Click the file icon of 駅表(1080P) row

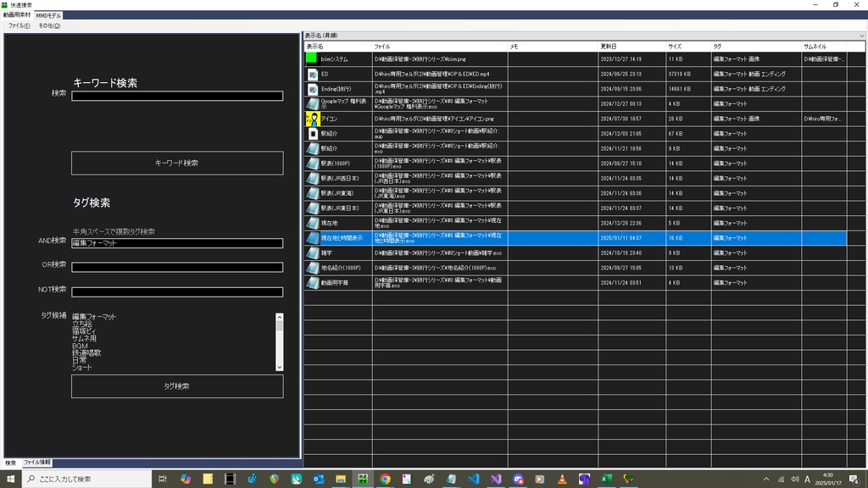313,164
